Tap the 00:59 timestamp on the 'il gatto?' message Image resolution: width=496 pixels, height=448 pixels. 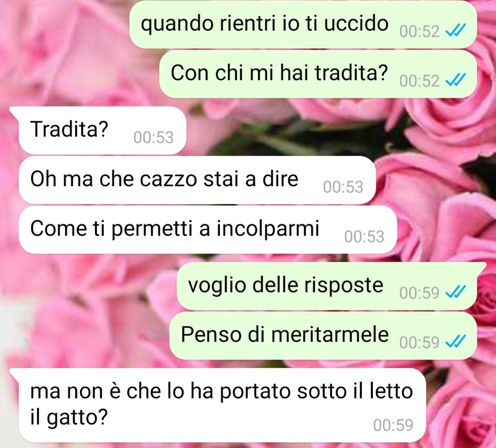click(393, 425)
